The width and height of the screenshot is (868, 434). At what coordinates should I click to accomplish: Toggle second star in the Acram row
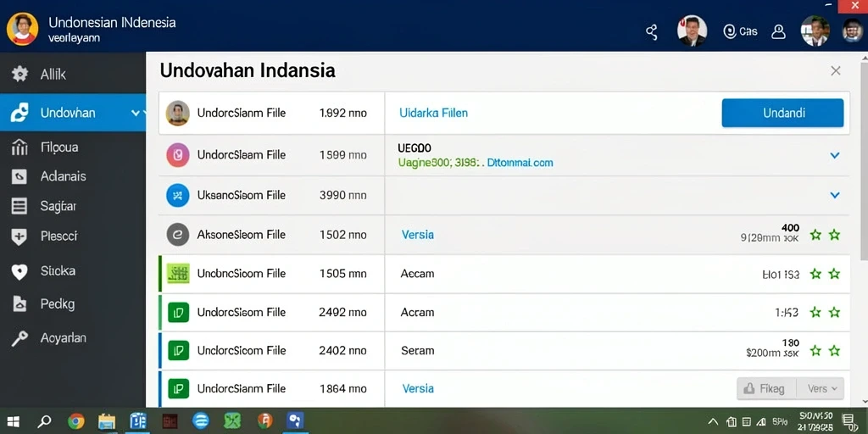[x=834, y=312]
